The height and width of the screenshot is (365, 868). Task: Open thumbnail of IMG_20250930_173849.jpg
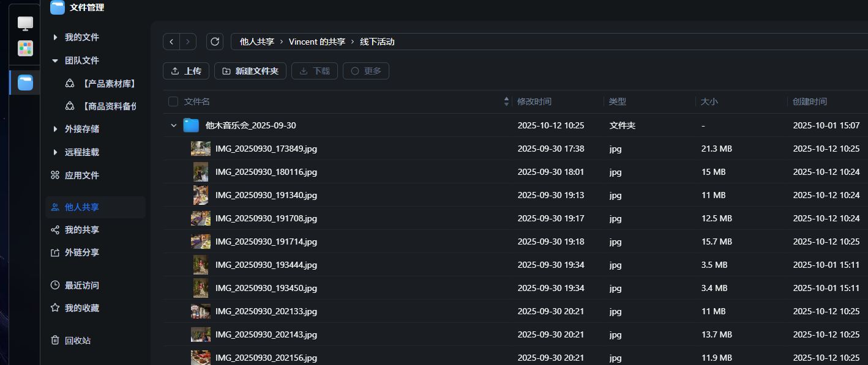tap(201, 149)
